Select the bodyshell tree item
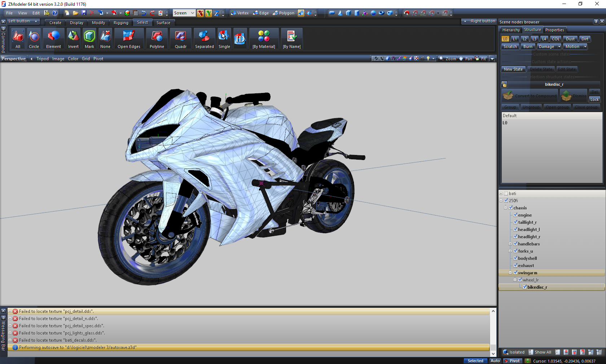Screen dimensions: 606x364 click(x=527, y=258)
